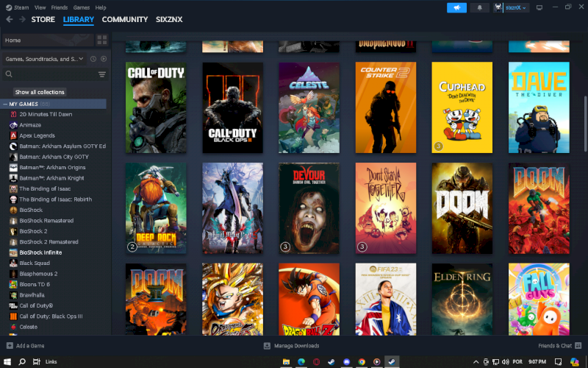Open the View menu
This screenshot has width=588, height=368.
40,7
